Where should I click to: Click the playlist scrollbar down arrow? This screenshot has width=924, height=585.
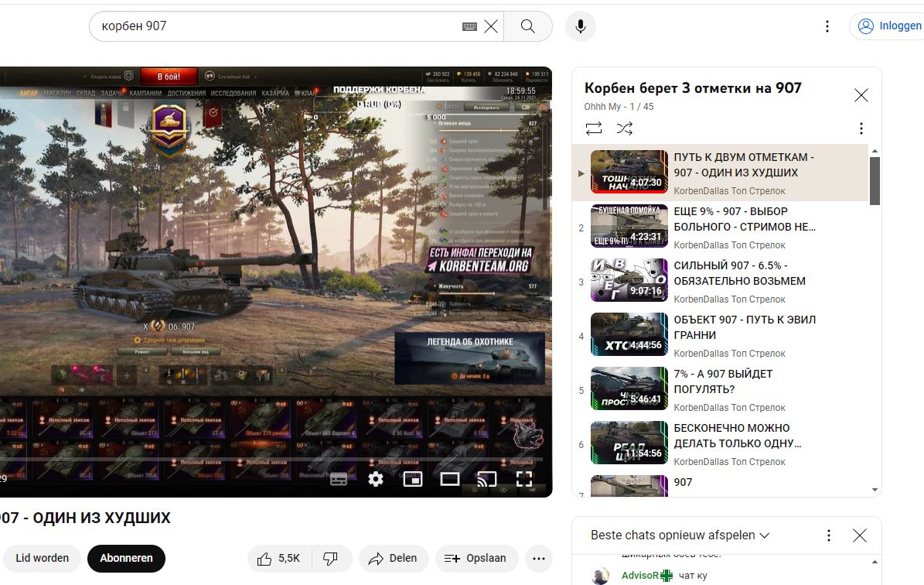(875, 490)
